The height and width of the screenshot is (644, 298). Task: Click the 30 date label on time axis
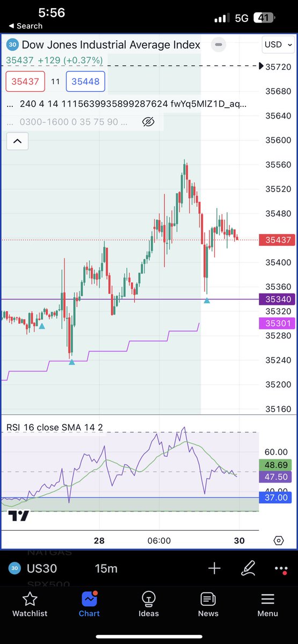coord(239,540)
